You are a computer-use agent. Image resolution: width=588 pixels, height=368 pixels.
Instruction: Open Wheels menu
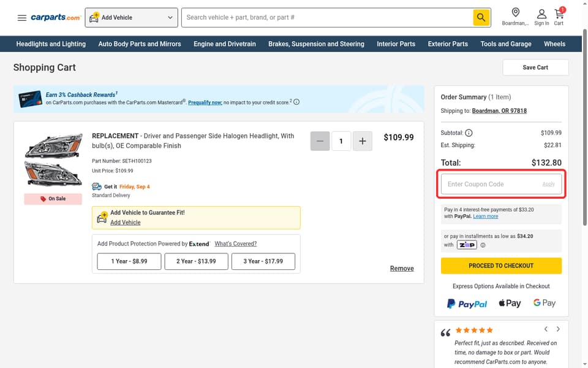555,44
